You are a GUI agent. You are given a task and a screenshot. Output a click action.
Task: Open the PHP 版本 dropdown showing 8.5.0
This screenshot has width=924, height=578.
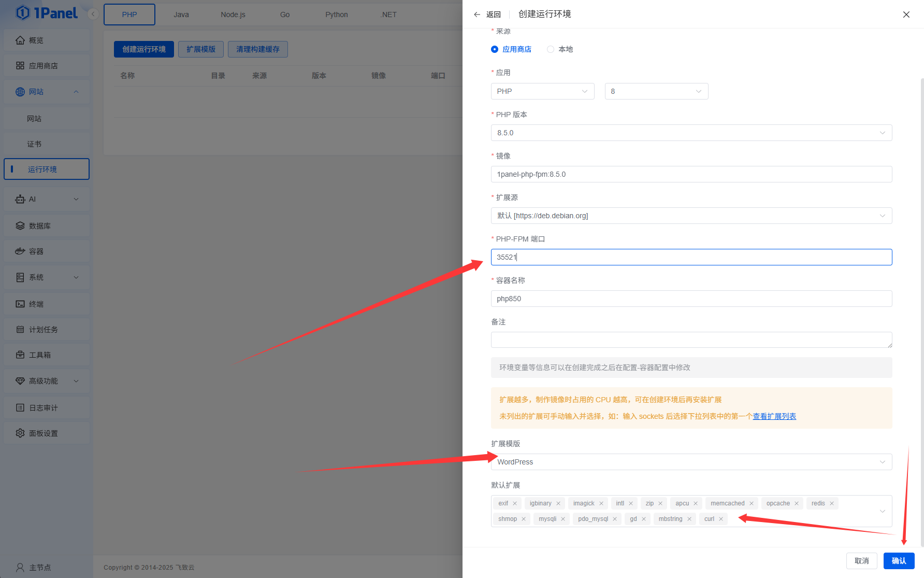[691, 133]
